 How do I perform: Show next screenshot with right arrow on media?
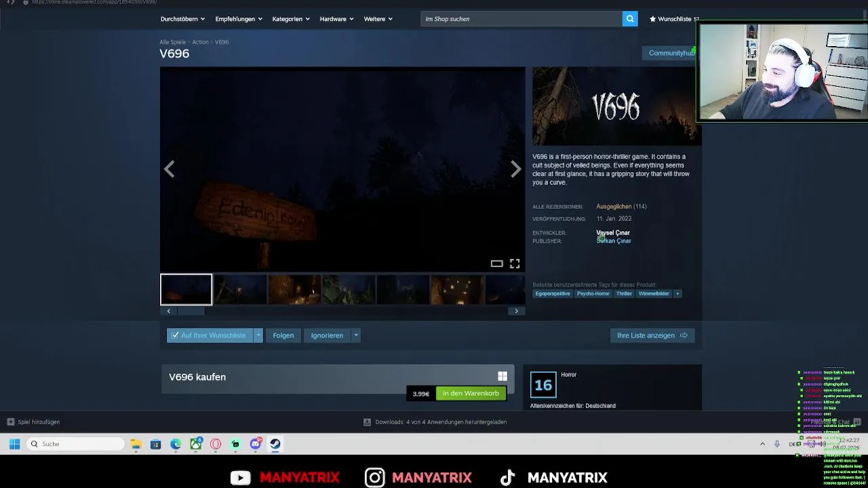point(516,169)
